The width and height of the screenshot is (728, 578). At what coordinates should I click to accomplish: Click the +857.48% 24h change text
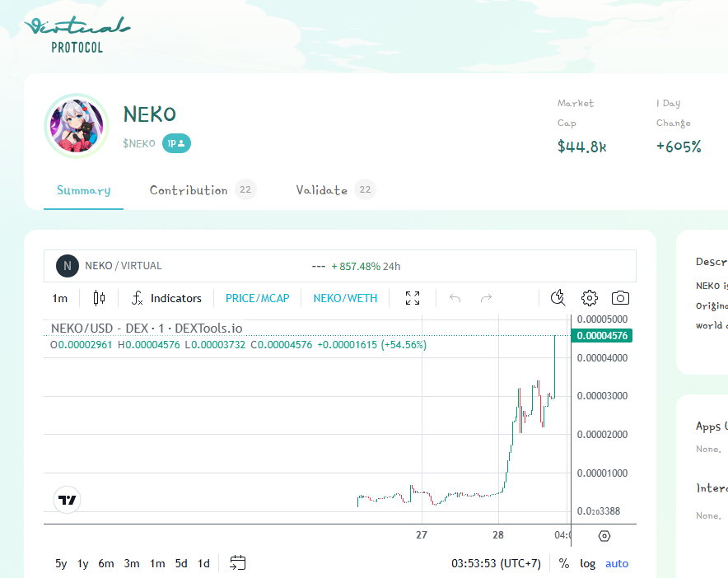366,267
